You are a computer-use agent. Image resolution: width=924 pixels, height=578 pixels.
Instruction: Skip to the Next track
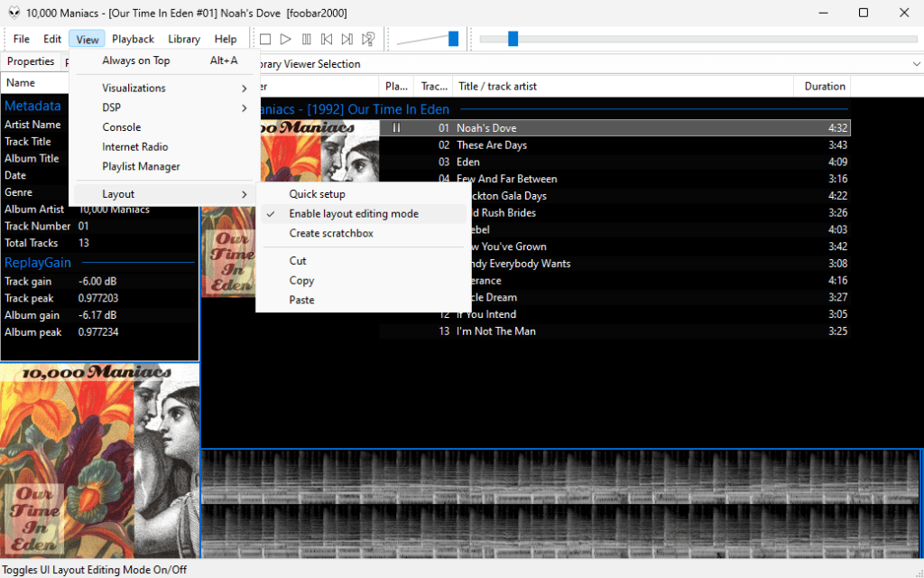[347, 39]
